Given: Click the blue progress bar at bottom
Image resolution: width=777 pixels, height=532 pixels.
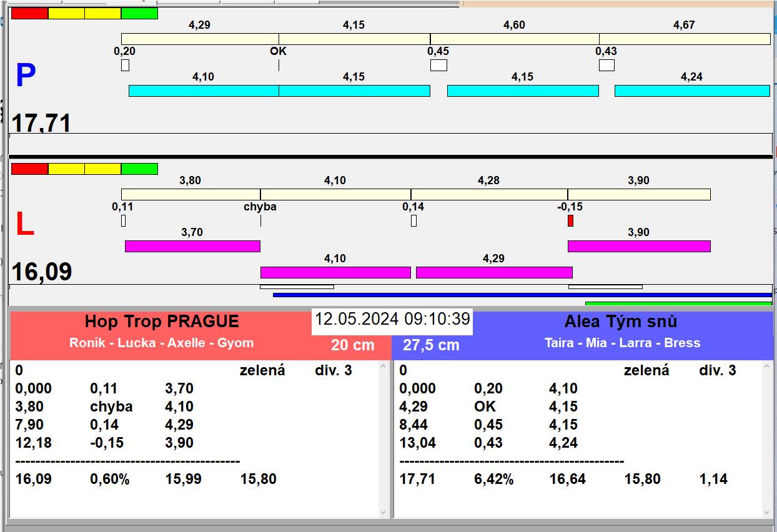Looking at the screenshot, I should [x=522, y=295].
